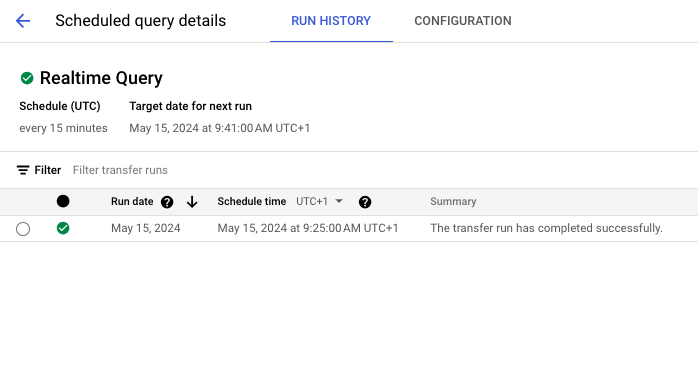The width and height of the screenshot is (698, 375).
Task: Click the Summary column header
Action: (x=453, y=201)
